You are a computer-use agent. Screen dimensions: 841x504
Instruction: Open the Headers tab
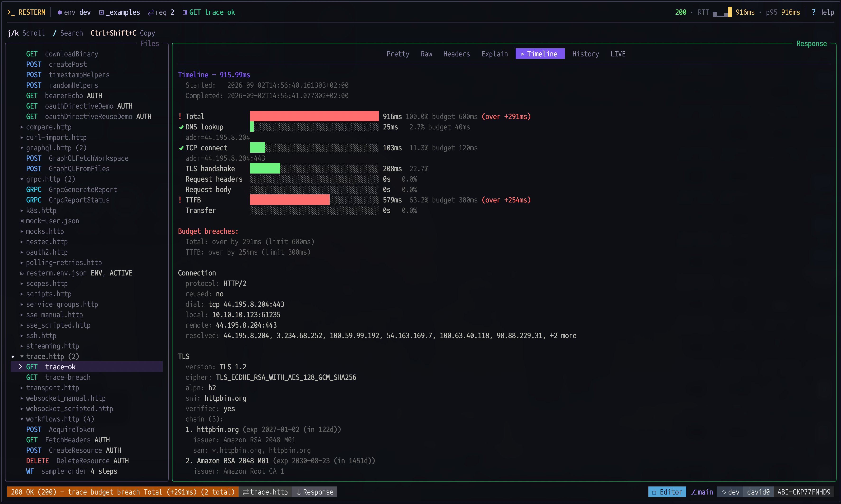tap(457, 54)
